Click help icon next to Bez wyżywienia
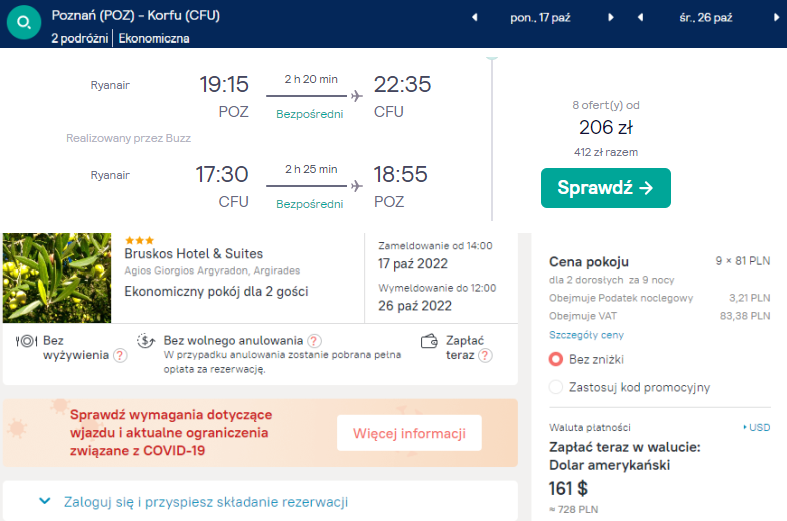The height and width of the screenshot is (521, 787). tap(120, 355)
